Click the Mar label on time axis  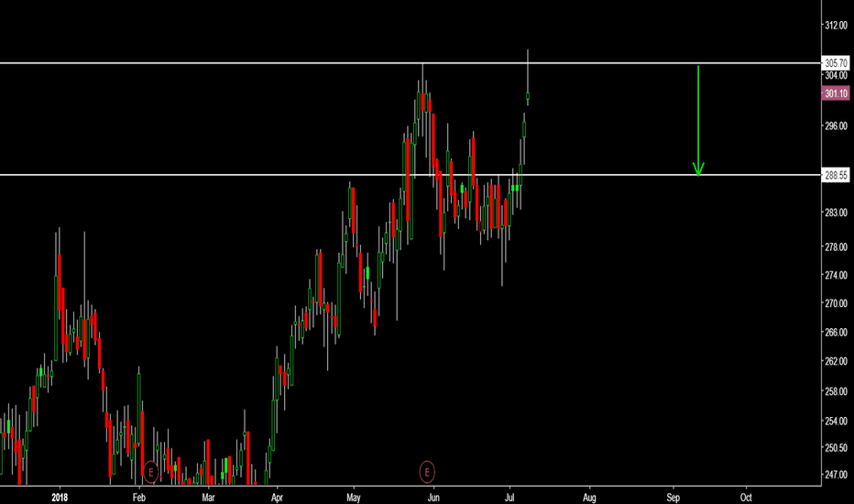208,498
